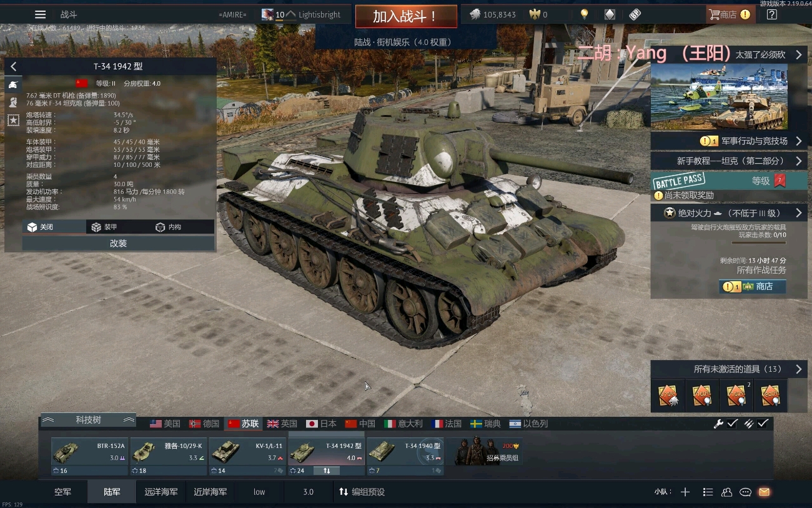
Task: Click the back arrow in vehicle info panel
Action: point(13,66)
